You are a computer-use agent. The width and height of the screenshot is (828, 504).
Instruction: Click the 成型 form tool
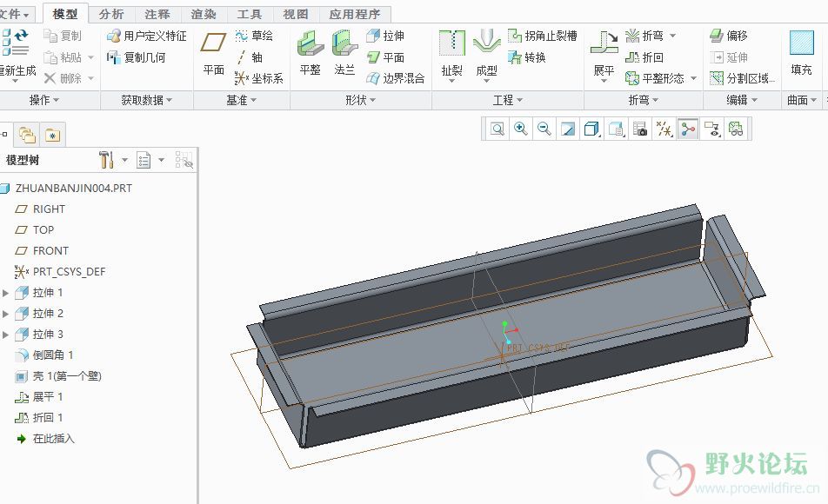(x=486, y=52)
